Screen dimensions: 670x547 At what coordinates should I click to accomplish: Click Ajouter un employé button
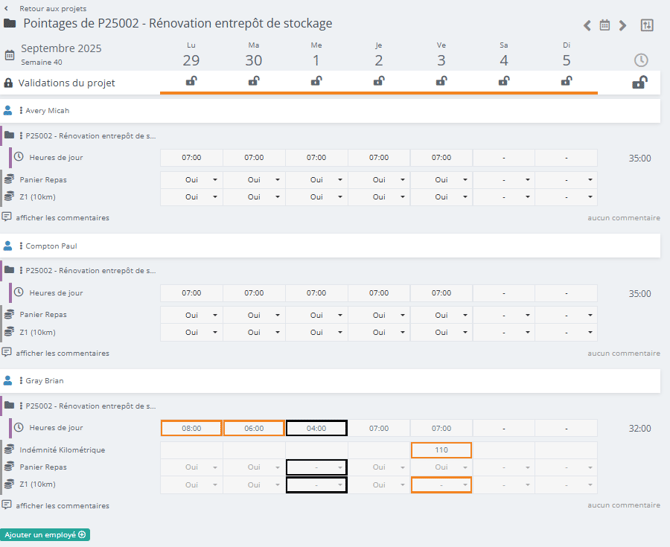click(x=46, y=535)
